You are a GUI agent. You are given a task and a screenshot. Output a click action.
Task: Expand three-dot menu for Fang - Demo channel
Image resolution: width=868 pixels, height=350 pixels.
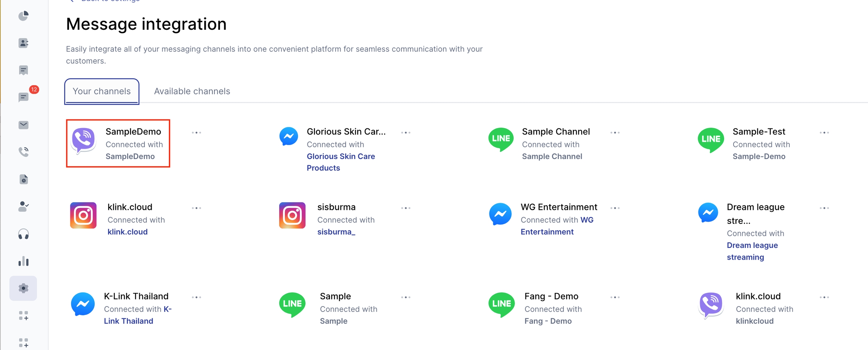click(x=615, y=297)
